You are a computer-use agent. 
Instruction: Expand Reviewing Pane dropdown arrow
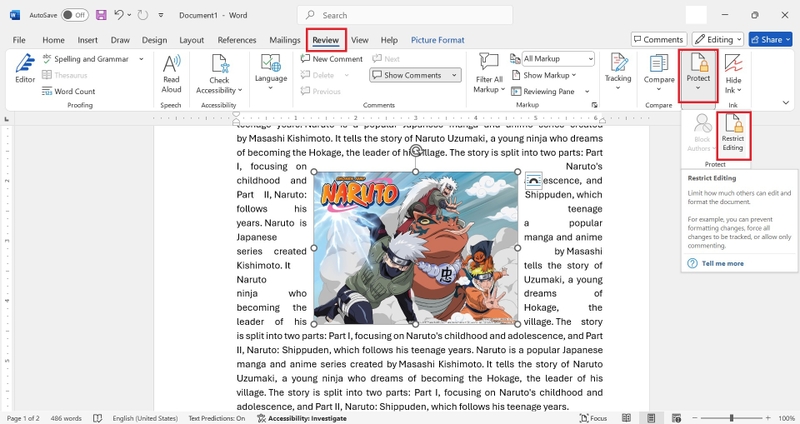[587, 91]
